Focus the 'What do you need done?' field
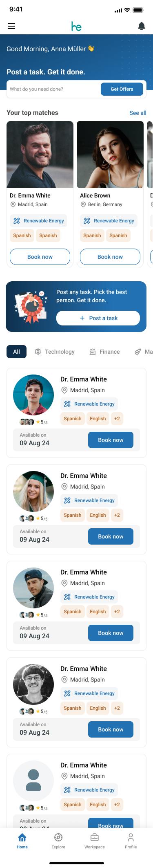153x868 pixels. point(54,89)
